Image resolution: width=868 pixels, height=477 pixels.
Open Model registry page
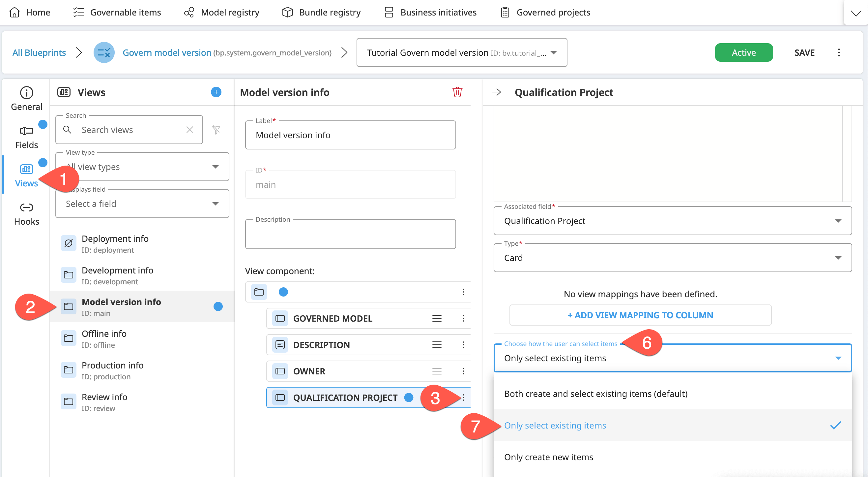(221, 13)
